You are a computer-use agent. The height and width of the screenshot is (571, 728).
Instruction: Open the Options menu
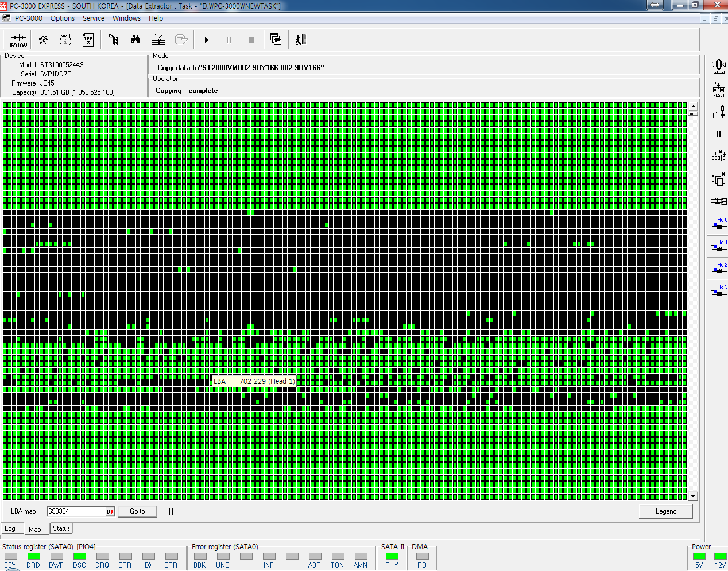pyautogui.click(x=63, y=18)
